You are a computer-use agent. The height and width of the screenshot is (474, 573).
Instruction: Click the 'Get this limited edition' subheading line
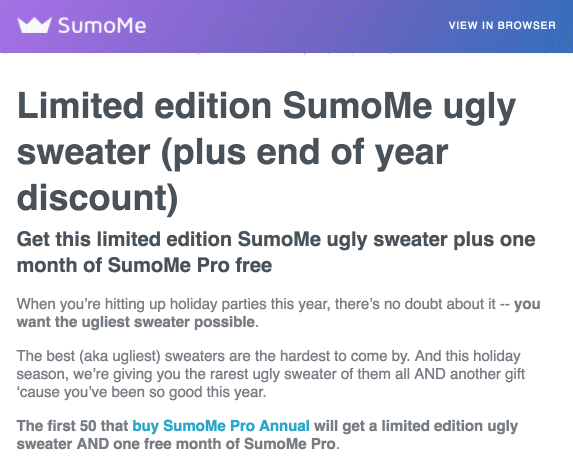[276, 240]
